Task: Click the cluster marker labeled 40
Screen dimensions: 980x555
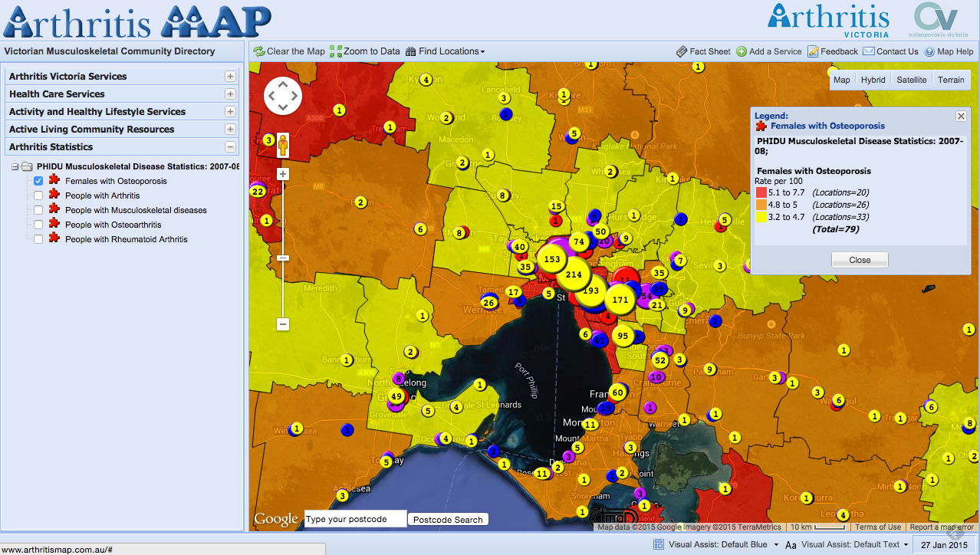Action: [x=520, y=247]
